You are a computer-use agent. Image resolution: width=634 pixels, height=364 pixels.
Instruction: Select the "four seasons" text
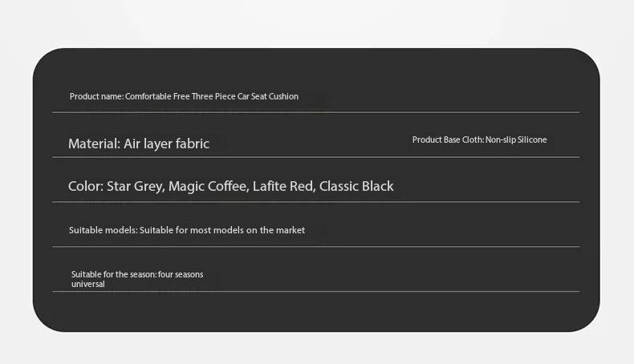pyautogui.click(x=181, y=274)
